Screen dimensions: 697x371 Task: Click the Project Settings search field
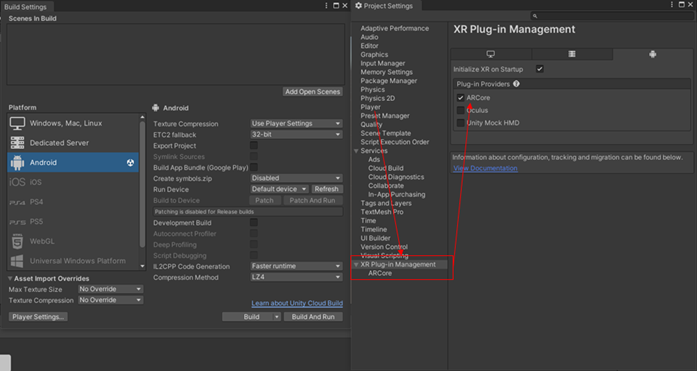coord(612,16)
